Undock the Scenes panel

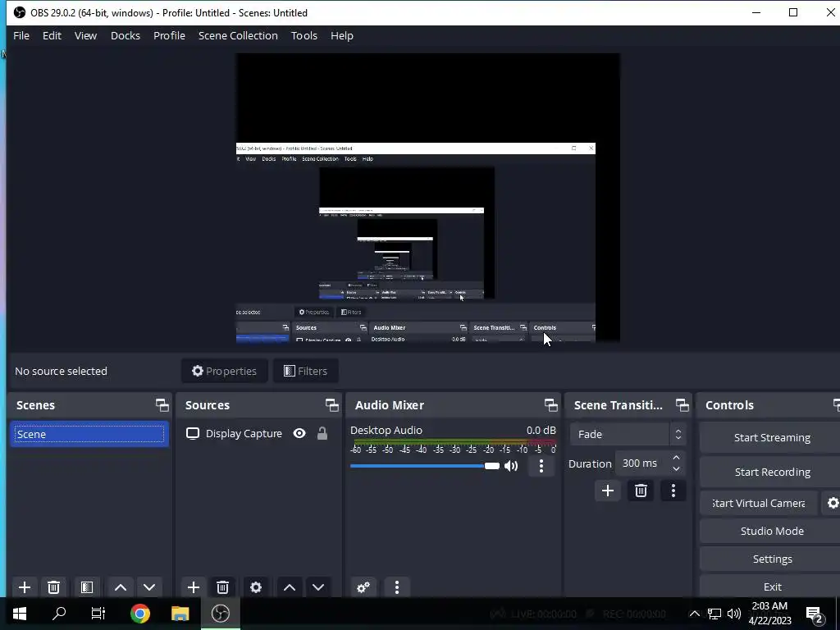tap(162, 405)
